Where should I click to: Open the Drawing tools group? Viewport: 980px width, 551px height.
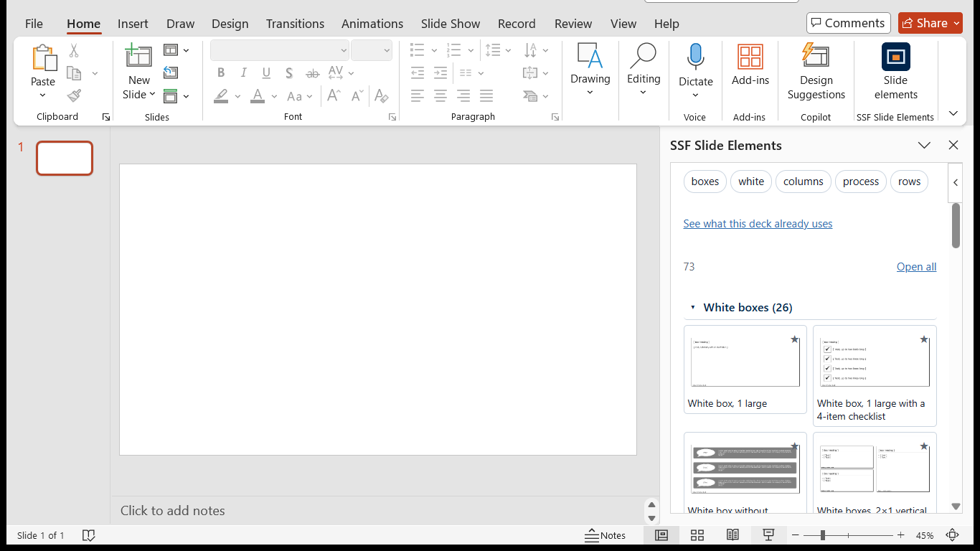point(590,70)
